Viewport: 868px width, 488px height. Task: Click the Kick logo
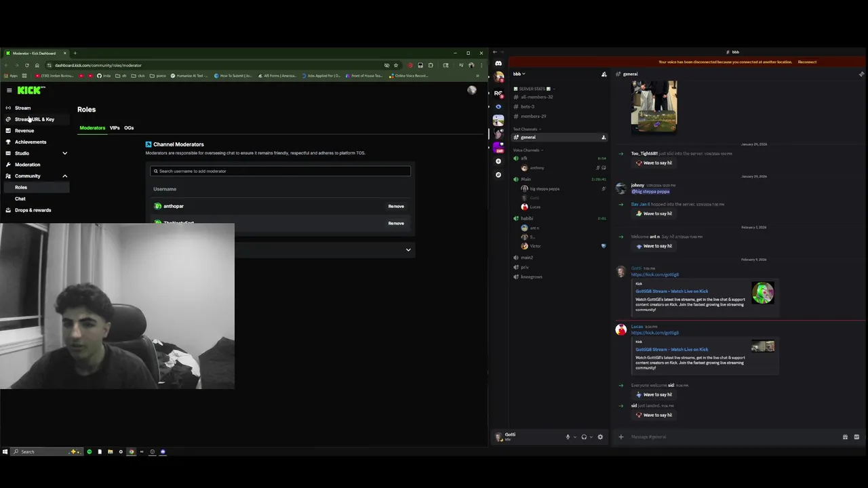31,90
